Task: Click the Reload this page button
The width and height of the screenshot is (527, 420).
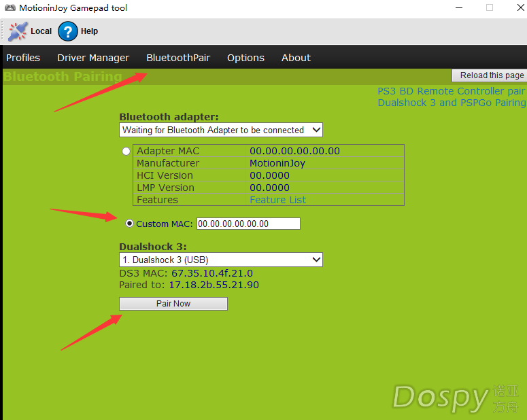Action: pyautogui.click(x=491, y=75)
